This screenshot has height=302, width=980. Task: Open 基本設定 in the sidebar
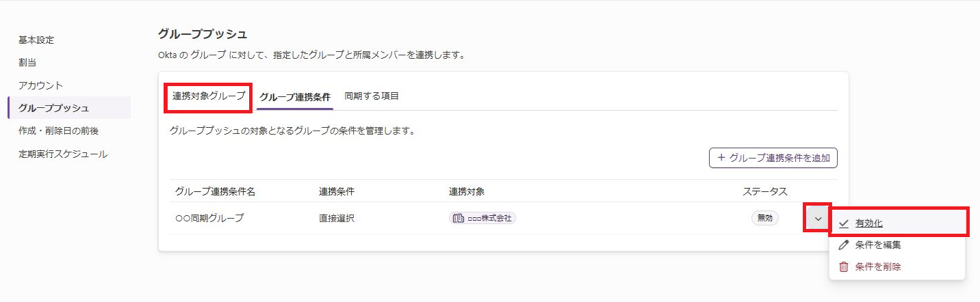36,40
